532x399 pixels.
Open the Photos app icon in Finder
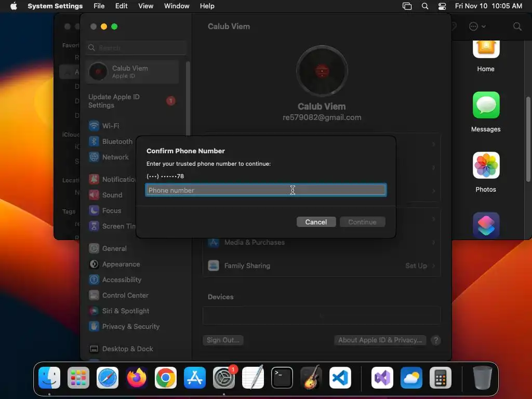click(486, 165)
